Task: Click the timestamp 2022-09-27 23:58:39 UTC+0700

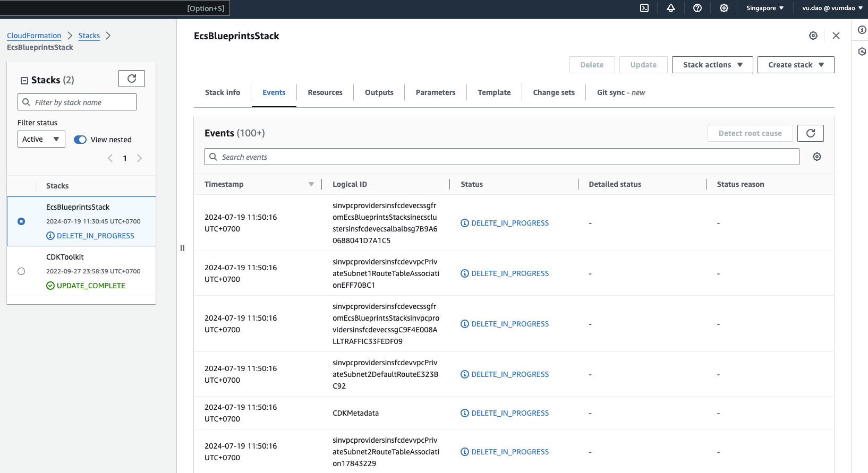Action: (93, 271)
